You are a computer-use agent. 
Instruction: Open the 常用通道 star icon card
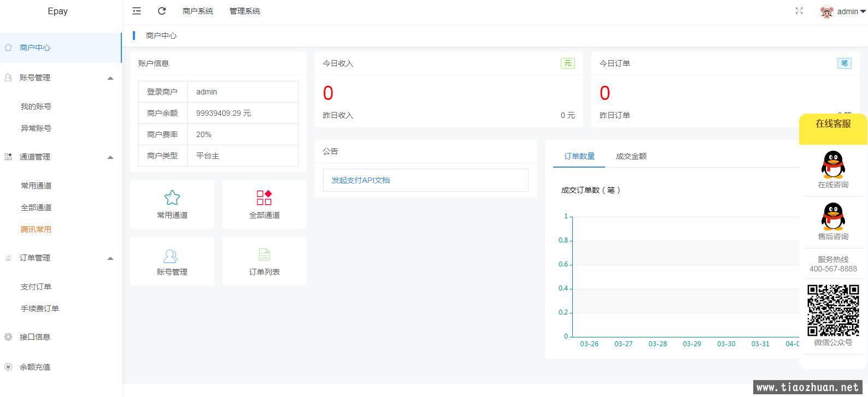point(172,204)
